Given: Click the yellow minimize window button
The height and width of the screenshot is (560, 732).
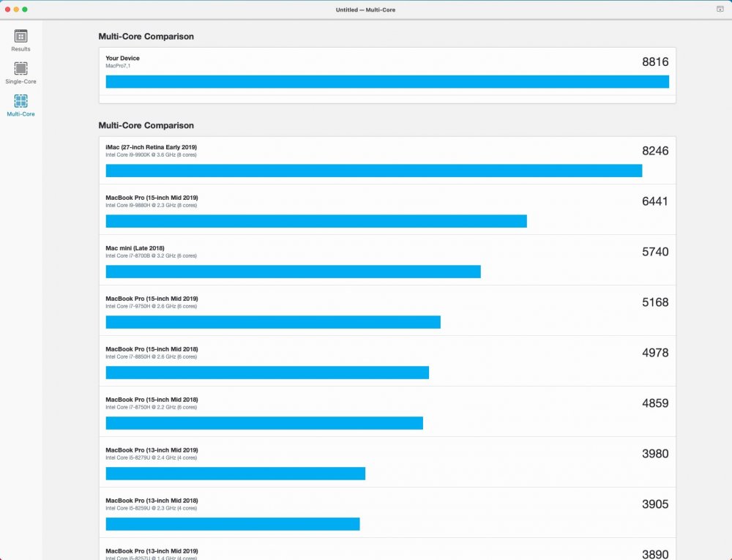Looking at the screenshot, I should (16, 10).
